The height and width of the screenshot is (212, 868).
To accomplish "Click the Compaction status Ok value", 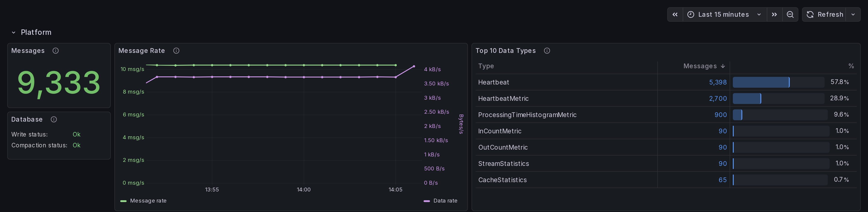I will [x=76, y=145].
